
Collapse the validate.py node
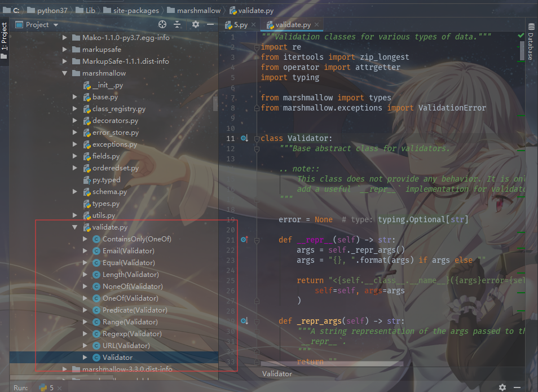[x=75, y=227]
